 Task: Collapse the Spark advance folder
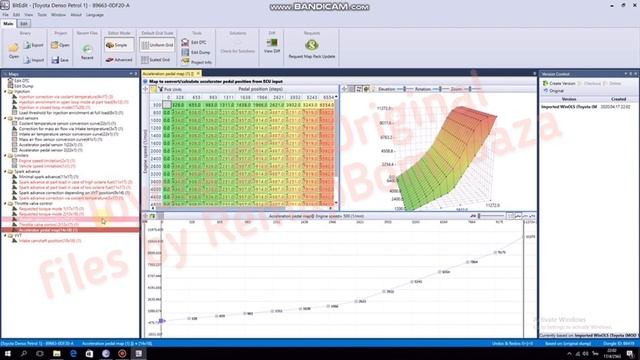(x=5, y=171)
